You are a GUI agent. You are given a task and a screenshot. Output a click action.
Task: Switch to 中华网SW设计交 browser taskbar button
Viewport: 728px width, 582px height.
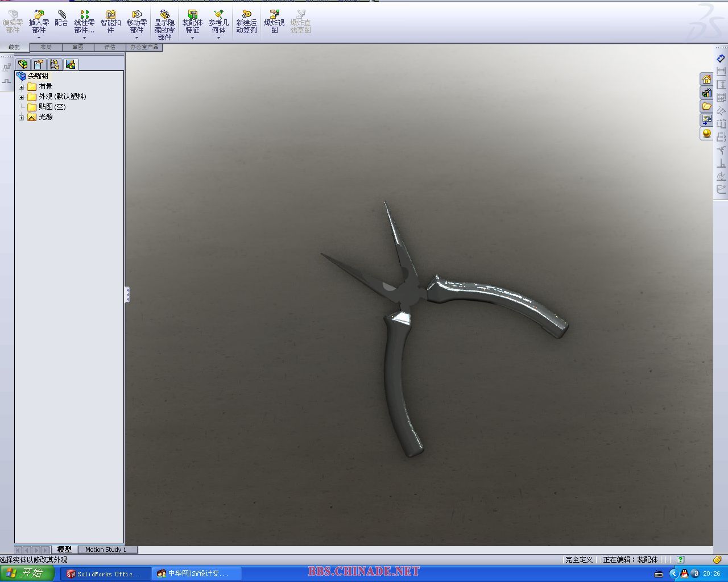(197, 574)
